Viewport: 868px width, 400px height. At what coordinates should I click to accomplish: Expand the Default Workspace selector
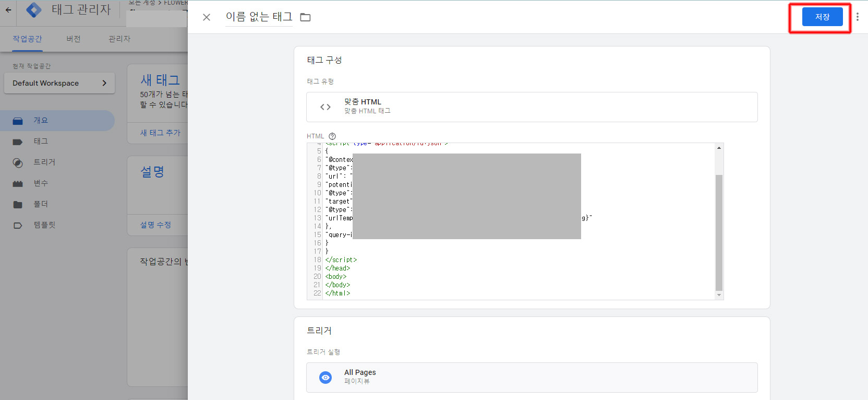(59, 83)
